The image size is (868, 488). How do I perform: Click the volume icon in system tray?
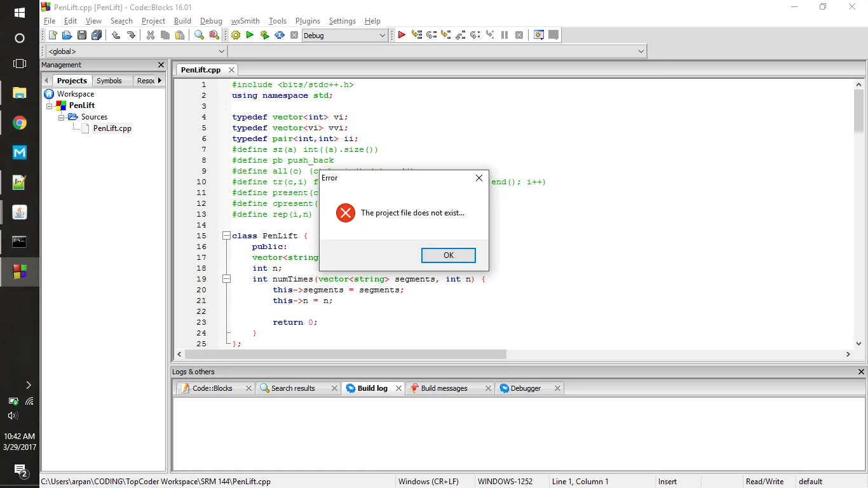click(x=13, y=416)
